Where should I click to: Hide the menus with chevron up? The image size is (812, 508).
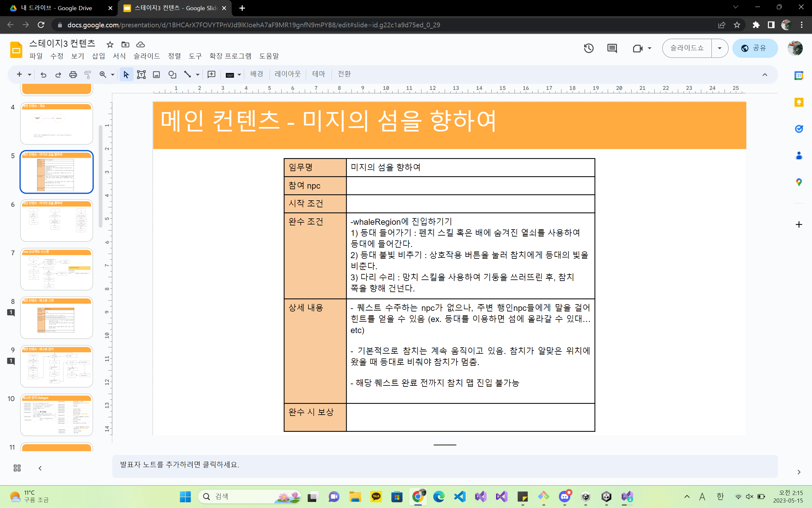(x=765, y=75)
